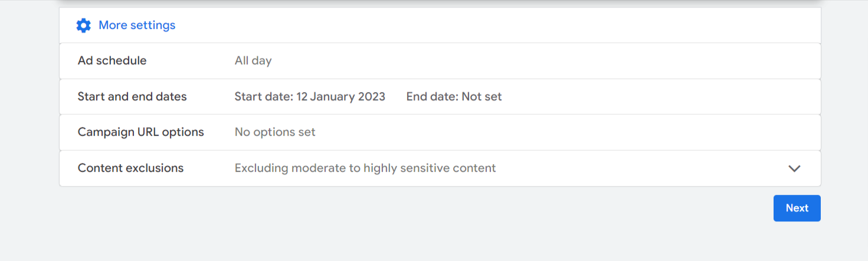
Task: Click the 'Start date:' label text
Action: [264, 97]
